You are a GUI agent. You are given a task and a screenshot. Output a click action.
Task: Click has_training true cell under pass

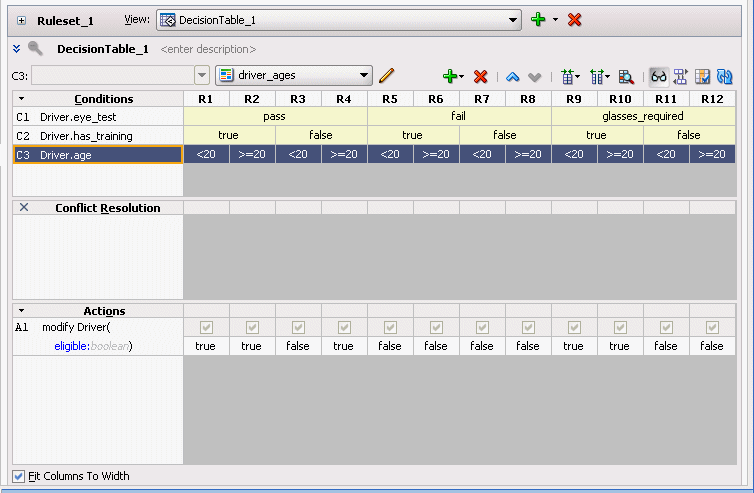pyautogui.click(x=229, y=135)
